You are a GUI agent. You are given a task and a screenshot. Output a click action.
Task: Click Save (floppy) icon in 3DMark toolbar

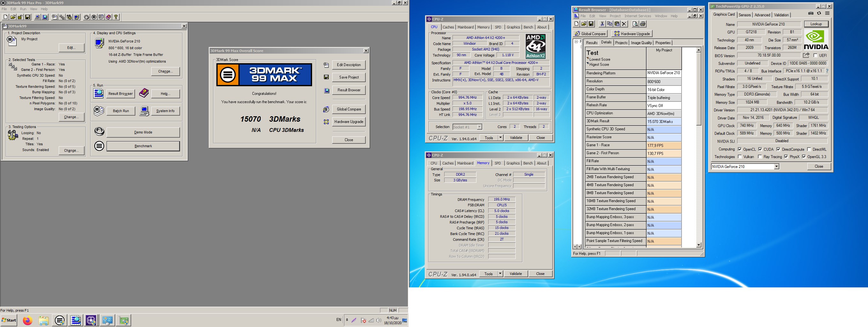tap(28, 17)
